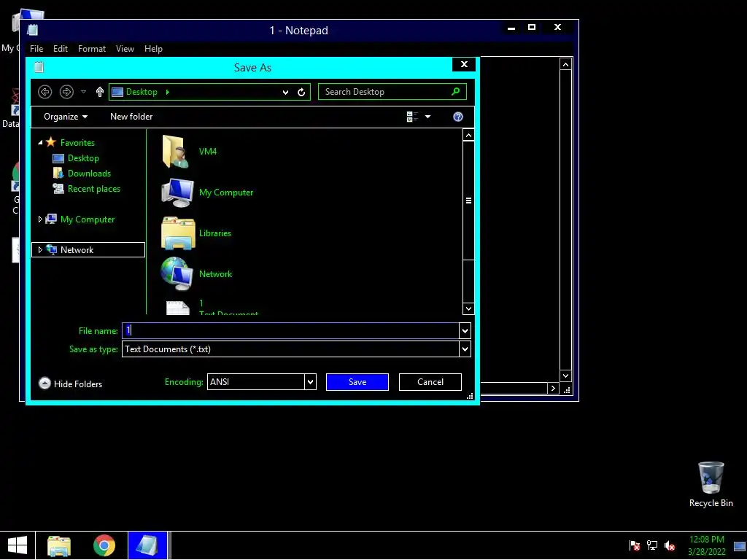This screenshot has height=560, width=747.
Task: Open Notepad Format menu
Action: click(92, 49)
